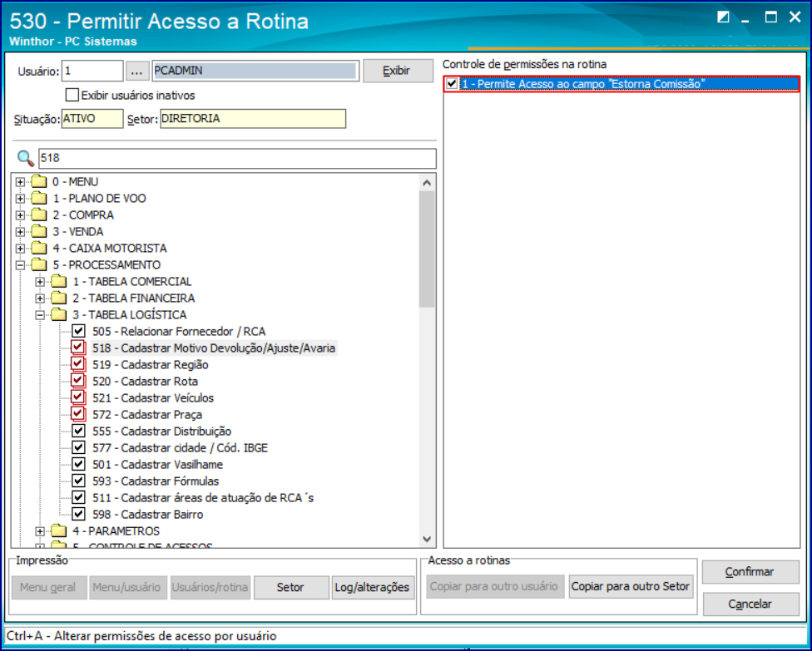Screen dimensions: 812x651
Task: Uncheck 511 - Cadastrar áreas de atuação de RCA´s
Action: 78,497
